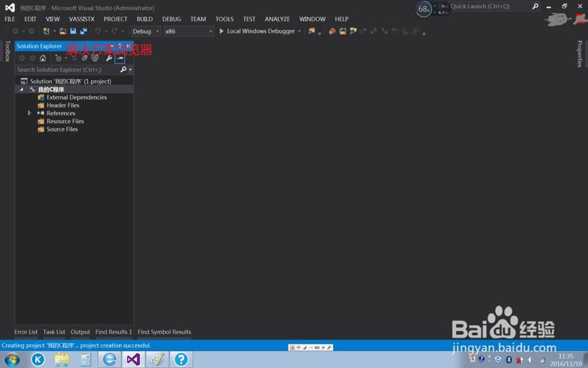Click Forward arrow in Solution Explorer toolbar
This screenshot has width=588, height=368.
(x=32, y=58)
